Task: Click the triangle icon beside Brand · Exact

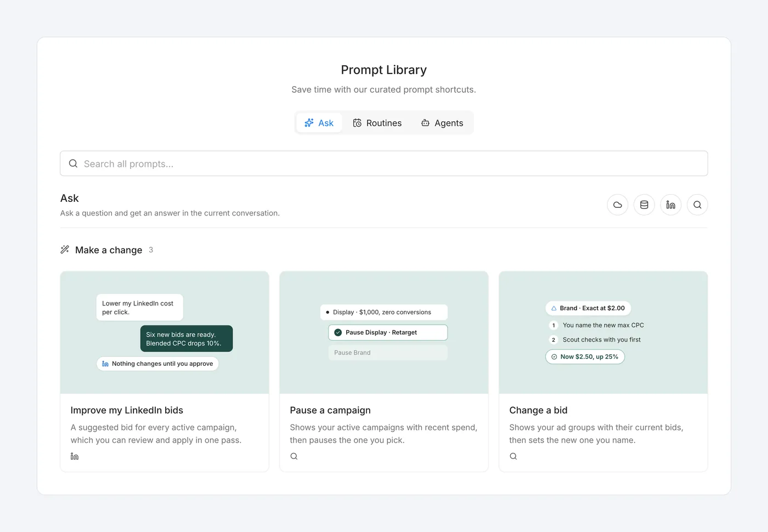Action: pos(554,308)
